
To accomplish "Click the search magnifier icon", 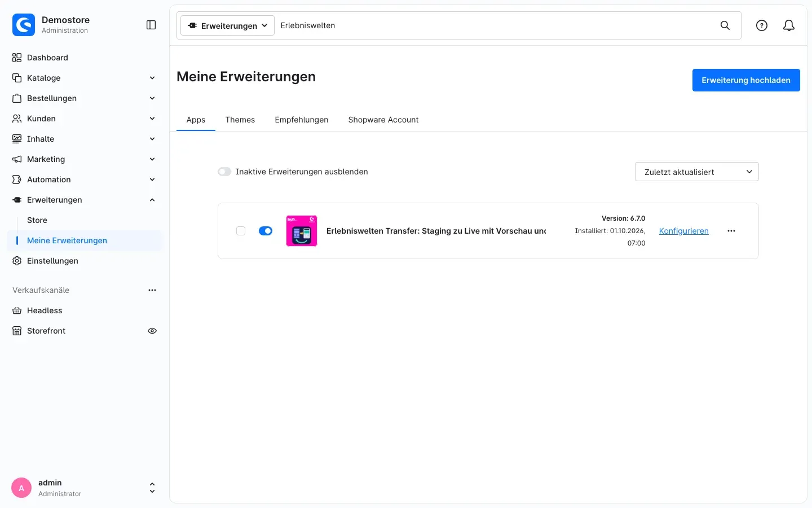I will pyautogui.click(x=725, y=25).
